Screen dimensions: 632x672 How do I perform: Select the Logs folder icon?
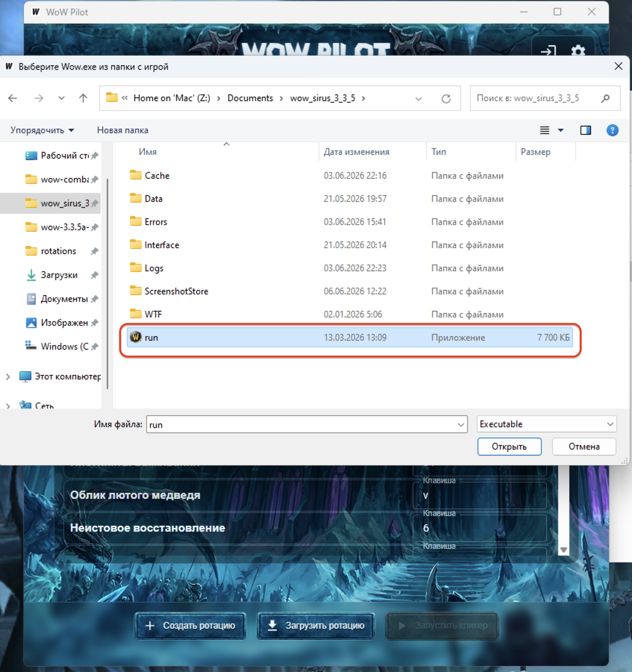click(135, 268)
